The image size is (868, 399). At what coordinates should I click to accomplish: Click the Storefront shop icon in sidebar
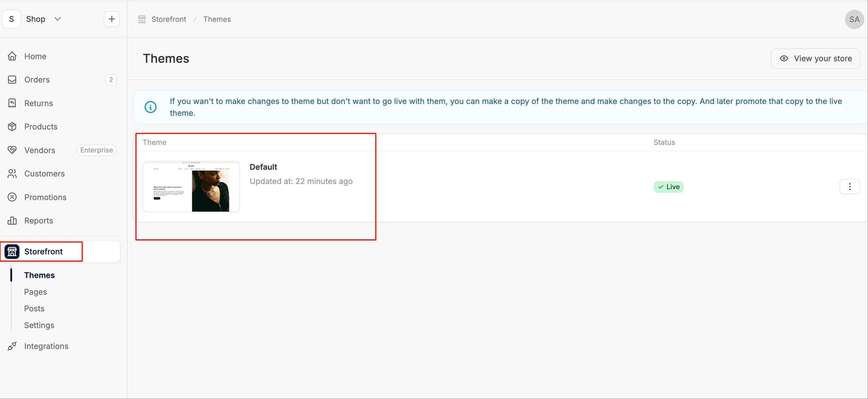point(12,252)
